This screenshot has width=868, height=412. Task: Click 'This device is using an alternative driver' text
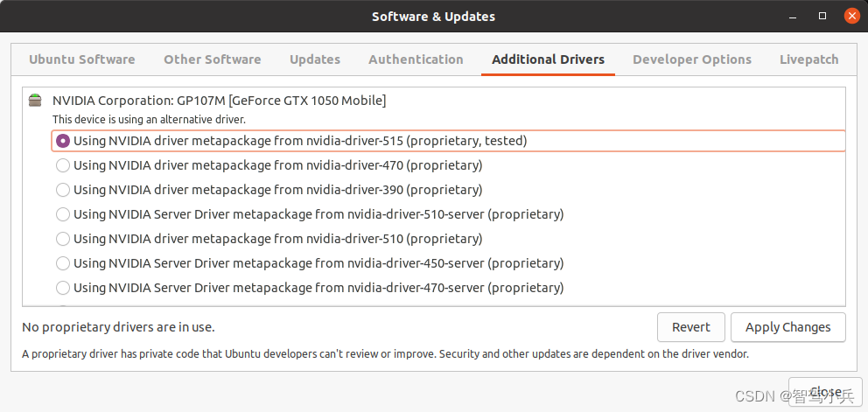coord(149,120)
